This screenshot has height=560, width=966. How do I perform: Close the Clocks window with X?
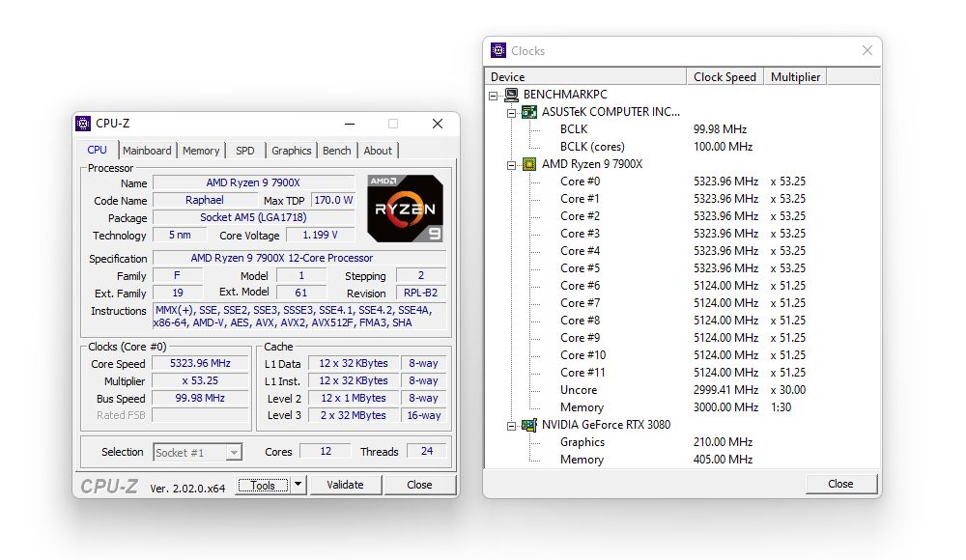pyautogui.click(x=867, y=50)
